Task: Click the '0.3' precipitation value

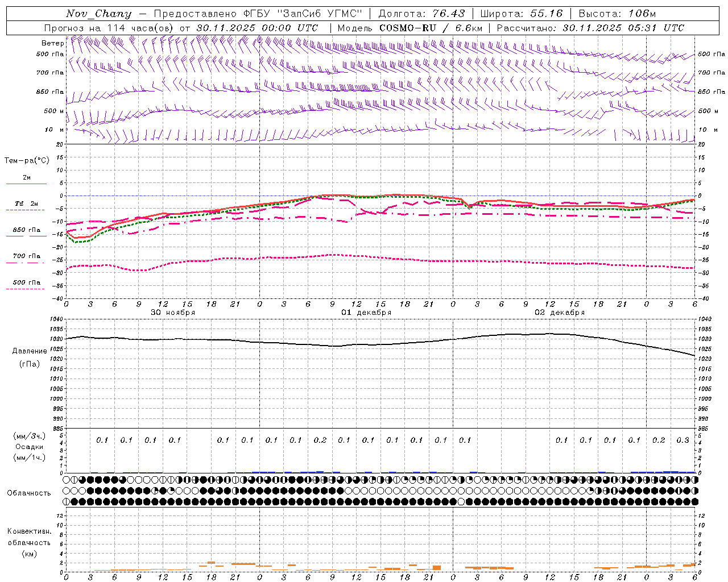Action: tap(682, 440)
